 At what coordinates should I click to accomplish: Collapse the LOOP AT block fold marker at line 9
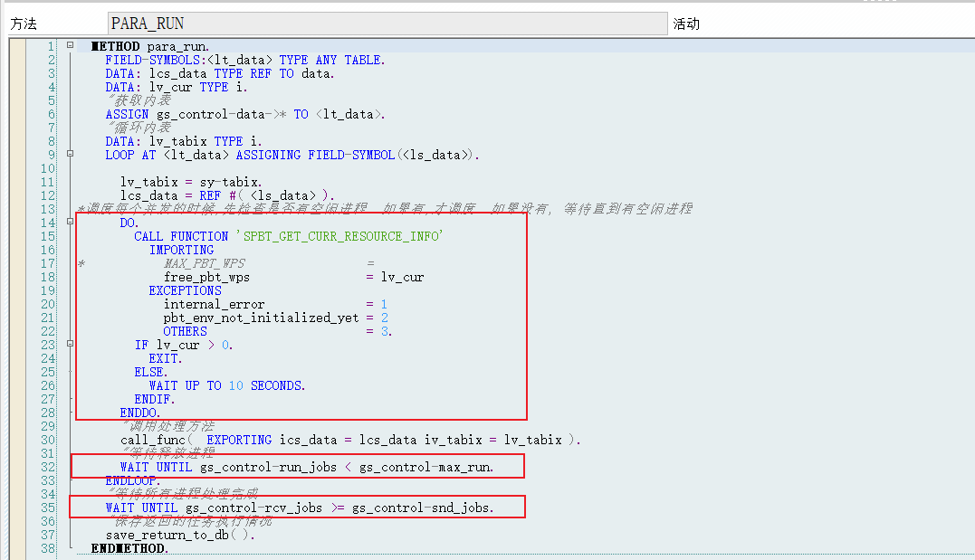tap(71, 154)
